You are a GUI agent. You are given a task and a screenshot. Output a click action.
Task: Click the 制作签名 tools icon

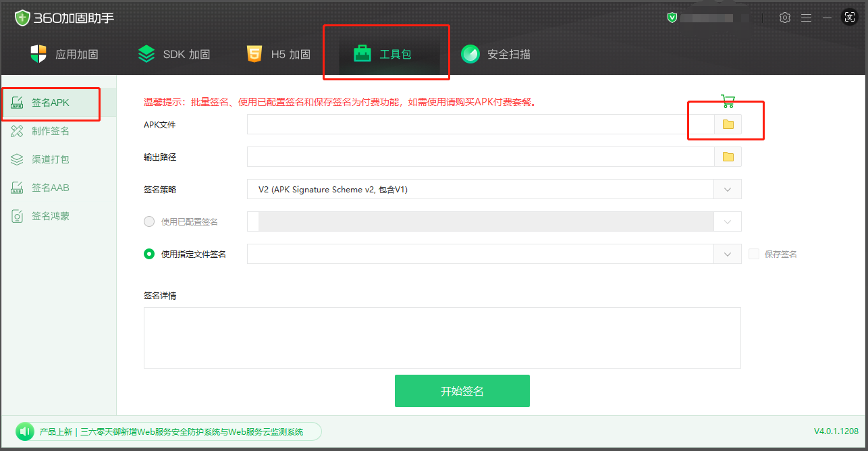pos(18,131)
